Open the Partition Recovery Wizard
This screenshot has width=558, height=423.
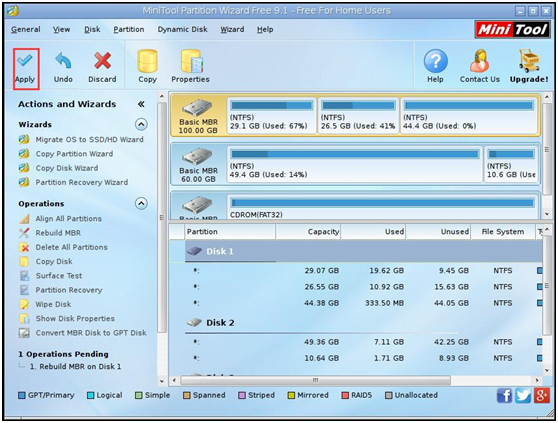pos(74,182)
